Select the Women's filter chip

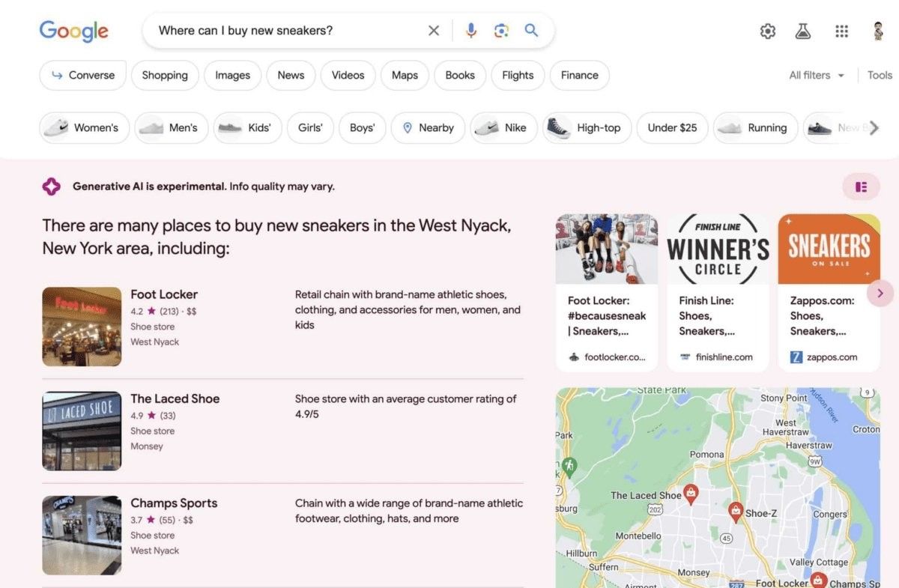pyautogui.click(x=84, y=127)
